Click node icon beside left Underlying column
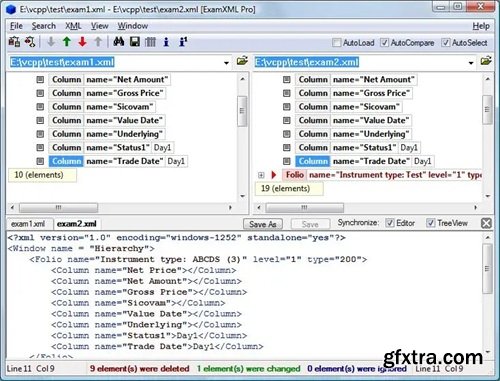500x381 pixels. tap(40, 134)
